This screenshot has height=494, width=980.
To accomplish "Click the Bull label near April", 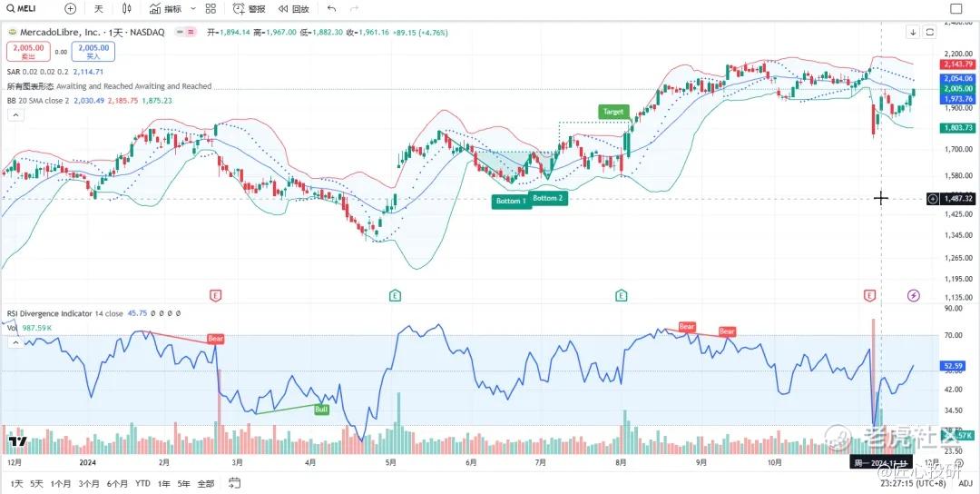I will pos(321,410).
